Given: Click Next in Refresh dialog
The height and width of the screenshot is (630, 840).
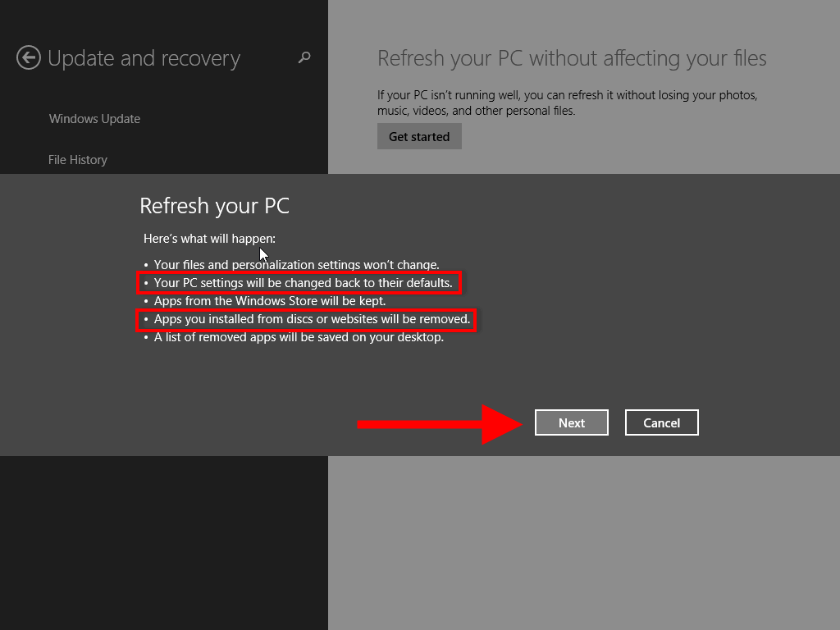Looking at the screenshot, I should (x=572, y=422).
